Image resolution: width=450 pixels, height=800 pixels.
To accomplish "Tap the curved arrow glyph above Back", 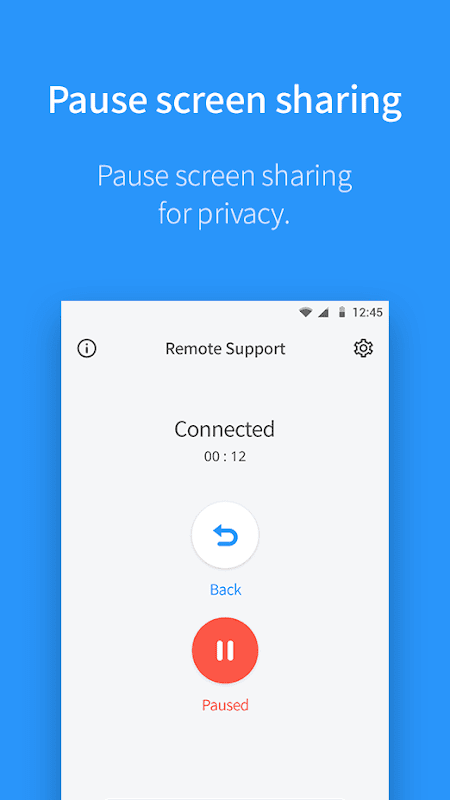I will click(x=225, y=536).
